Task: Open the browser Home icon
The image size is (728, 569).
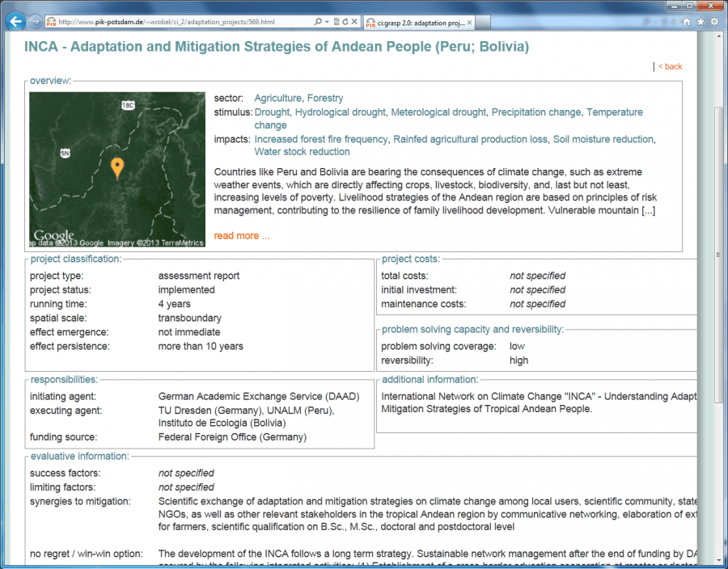Action: [x=687, y=22]
